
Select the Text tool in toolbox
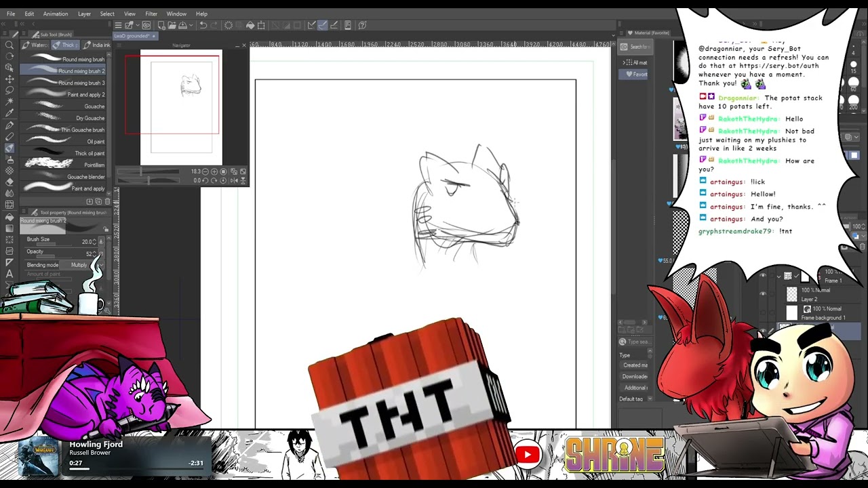tap(9, 274)
